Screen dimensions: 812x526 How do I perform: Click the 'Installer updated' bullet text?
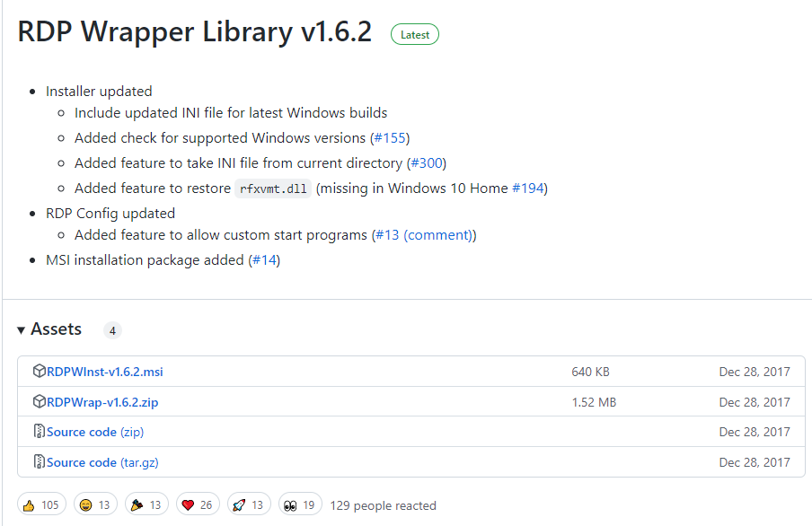pyautogui.click(x=99, y=92)
